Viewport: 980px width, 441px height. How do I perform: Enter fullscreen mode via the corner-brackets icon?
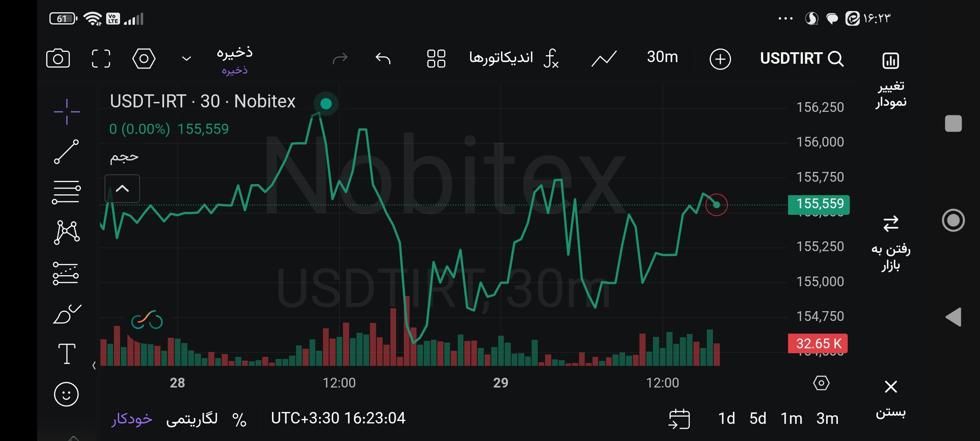coord(101,58)
